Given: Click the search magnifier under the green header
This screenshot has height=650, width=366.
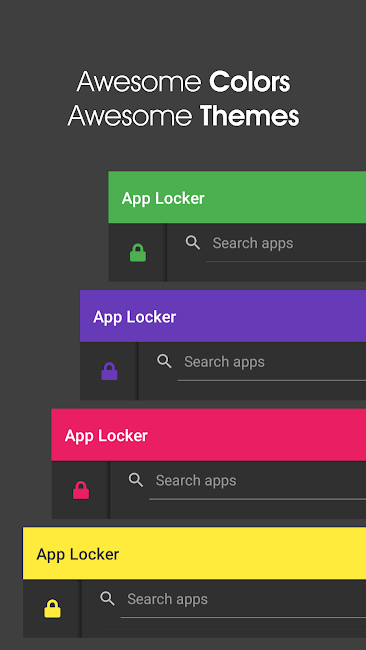Looking at the screenshot, I should point(193,243).
